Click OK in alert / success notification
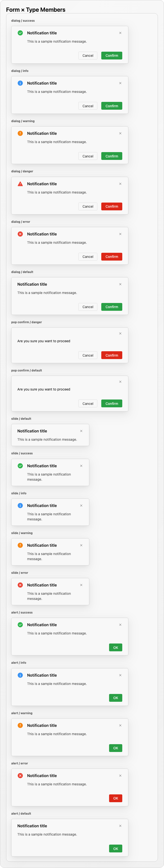Viewport: 164px width, 868px height. (115, 647)
